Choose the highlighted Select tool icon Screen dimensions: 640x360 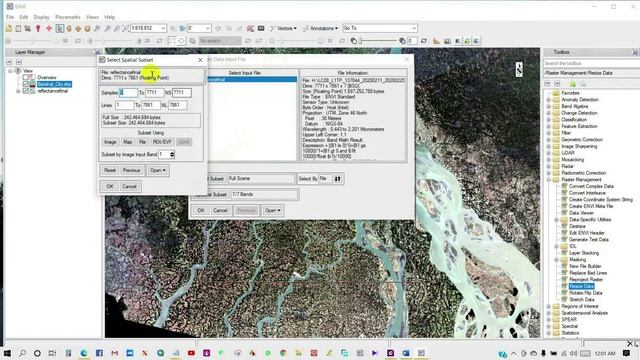60,28
